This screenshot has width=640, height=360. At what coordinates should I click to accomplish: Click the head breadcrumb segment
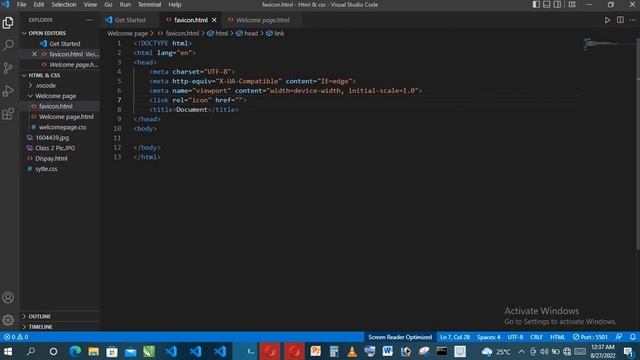[247, 33]
